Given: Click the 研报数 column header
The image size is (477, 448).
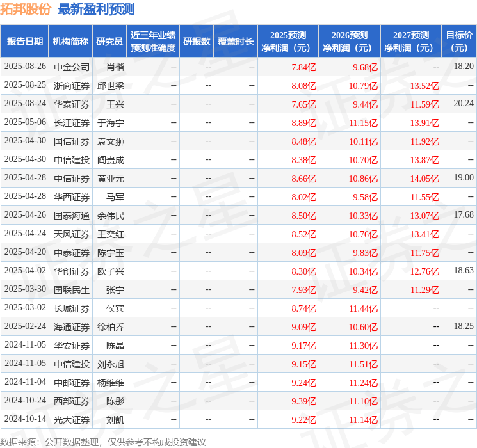Looking at the screenshot, I should tap(197, 42).
